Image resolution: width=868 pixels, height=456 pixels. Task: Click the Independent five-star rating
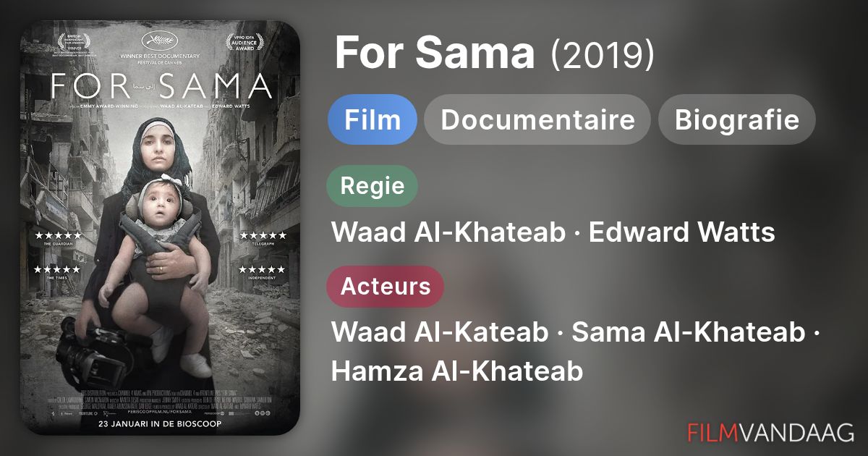point(263,273)
